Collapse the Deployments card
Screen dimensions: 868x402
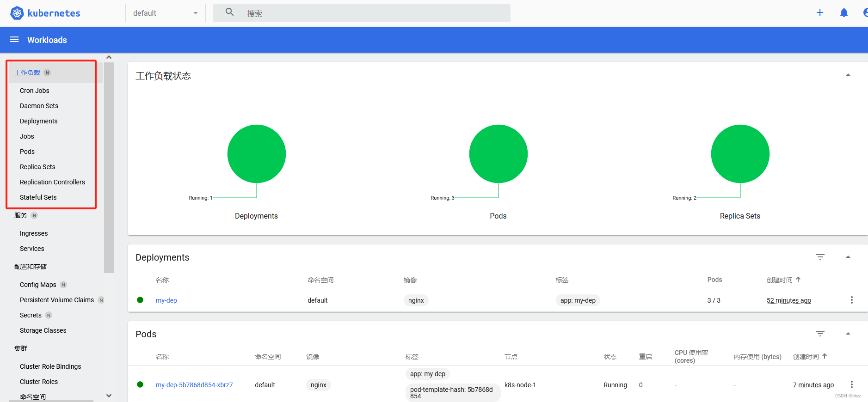click(848, 257)
